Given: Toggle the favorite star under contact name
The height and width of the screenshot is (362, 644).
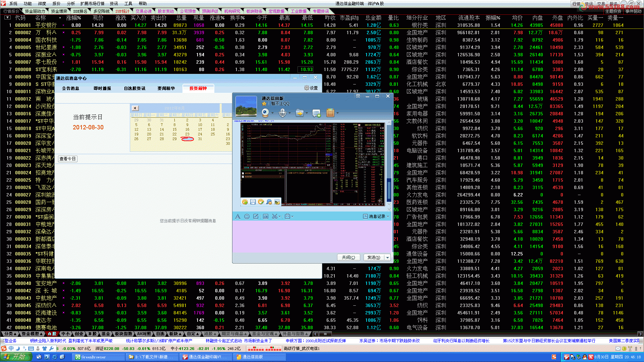Looking at the screenshot, I should click(x=264, y=104).
